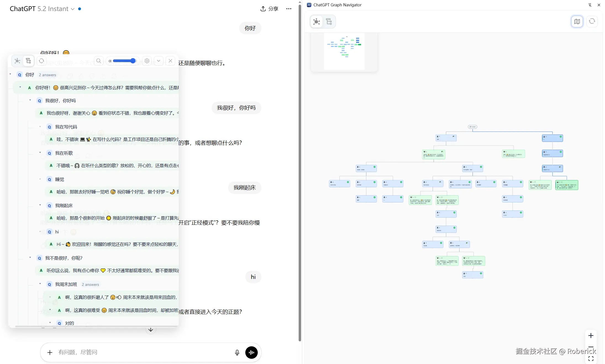Close the Graph Navigator side panel

[x=599, y=5]
